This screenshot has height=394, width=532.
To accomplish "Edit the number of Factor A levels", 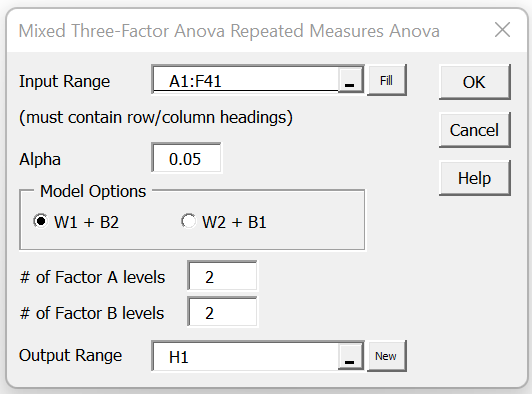I will pyautogui.click(x=222, y=276).
